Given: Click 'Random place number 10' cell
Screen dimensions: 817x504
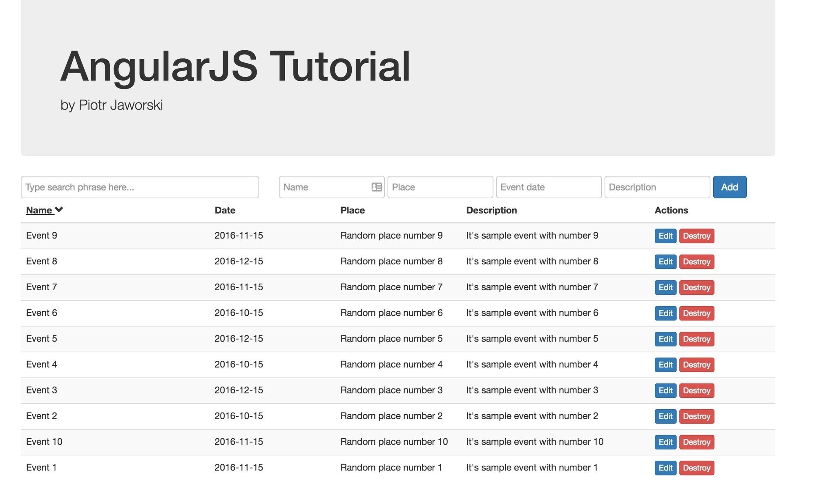Looking at the screenshot, I should 394,442.
